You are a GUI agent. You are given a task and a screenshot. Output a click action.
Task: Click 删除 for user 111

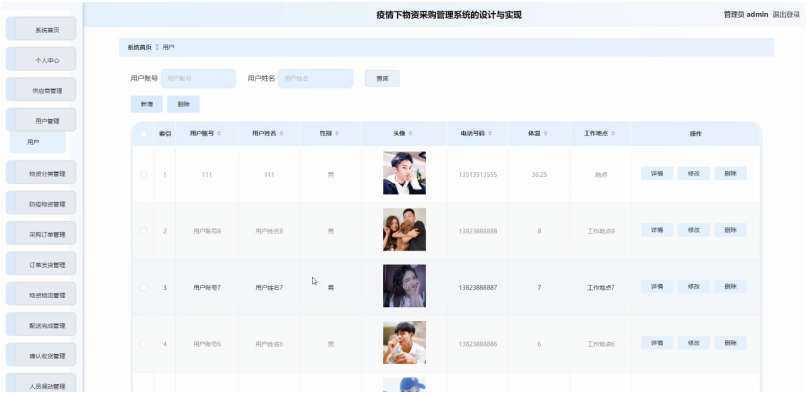click(730, 173)
